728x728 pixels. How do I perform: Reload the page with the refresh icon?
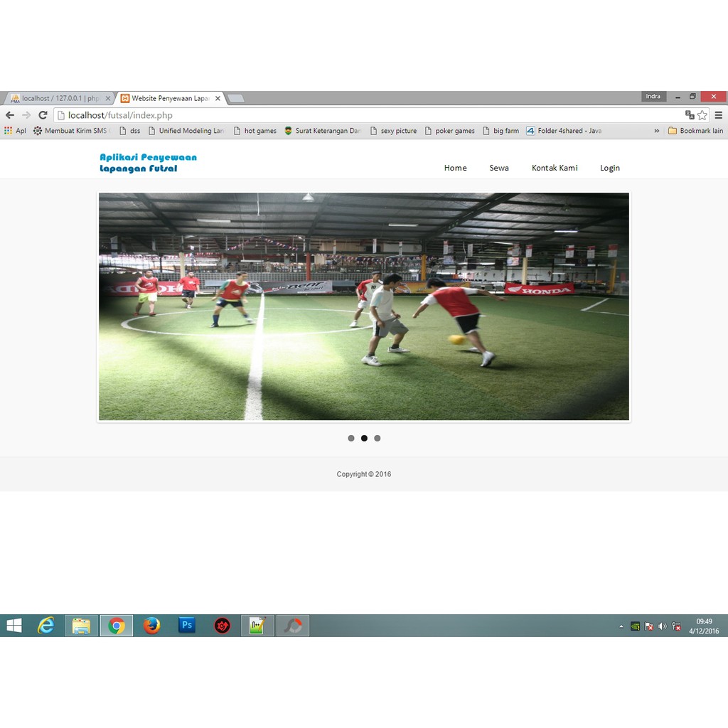click(43, 114)
